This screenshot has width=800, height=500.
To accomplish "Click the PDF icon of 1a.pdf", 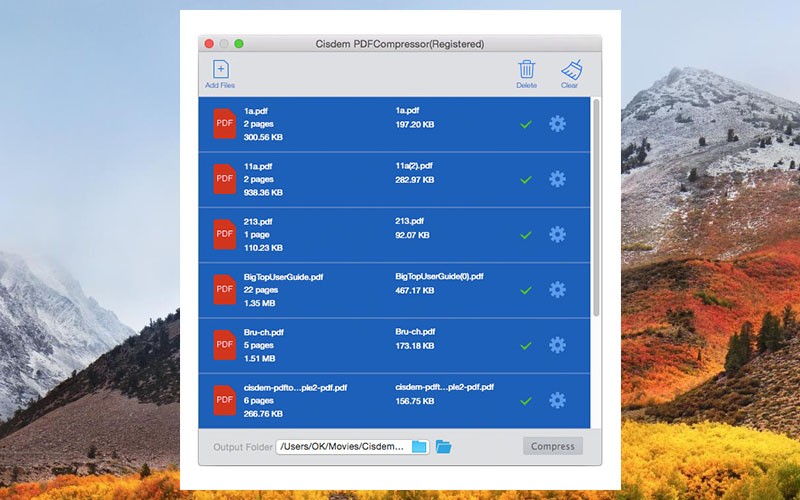I will click(x=224, y=123).
